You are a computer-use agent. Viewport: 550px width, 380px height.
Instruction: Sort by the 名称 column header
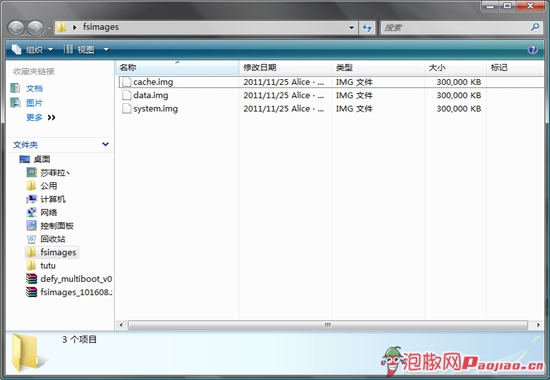tap(177, 67)
